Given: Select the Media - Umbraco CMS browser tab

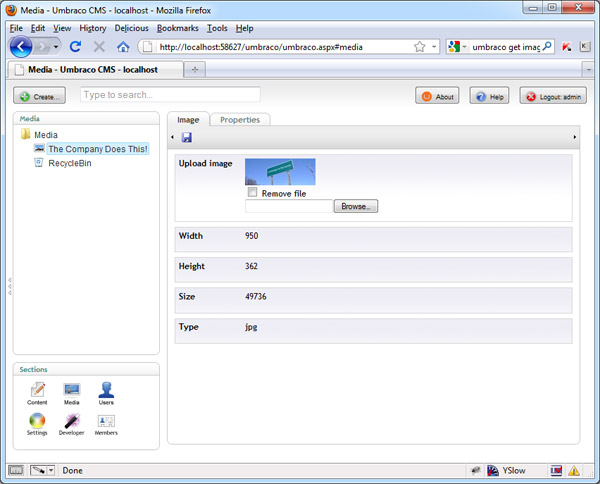Looking at the screenshot, I should pos(95,70).
